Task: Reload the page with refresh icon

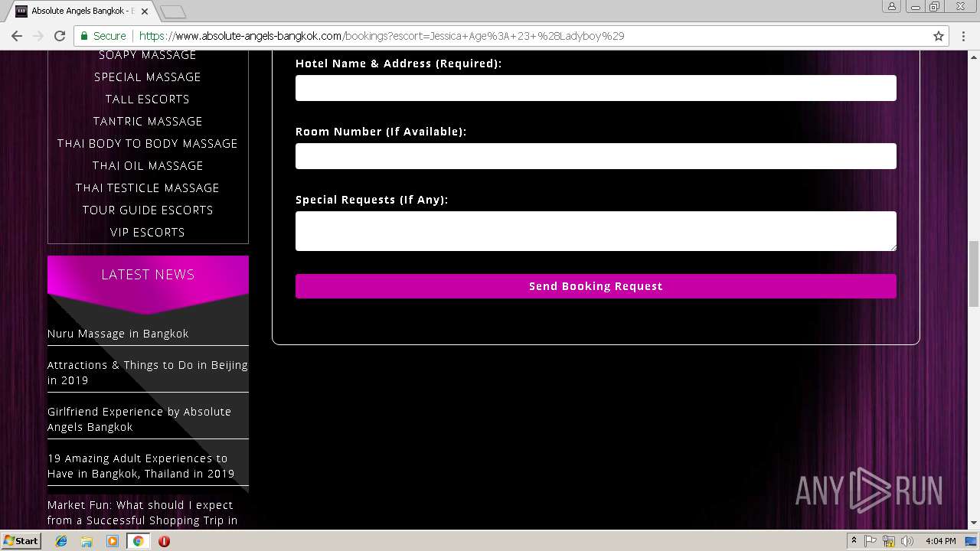Action: (60, 36)
